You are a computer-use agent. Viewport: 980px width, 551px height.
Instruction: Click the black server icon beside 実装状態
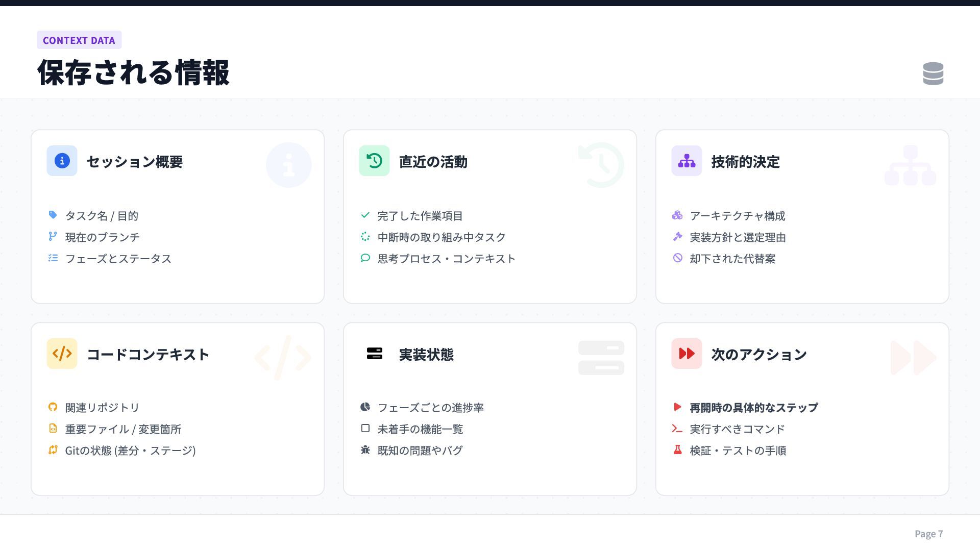(x=374, y=354)
